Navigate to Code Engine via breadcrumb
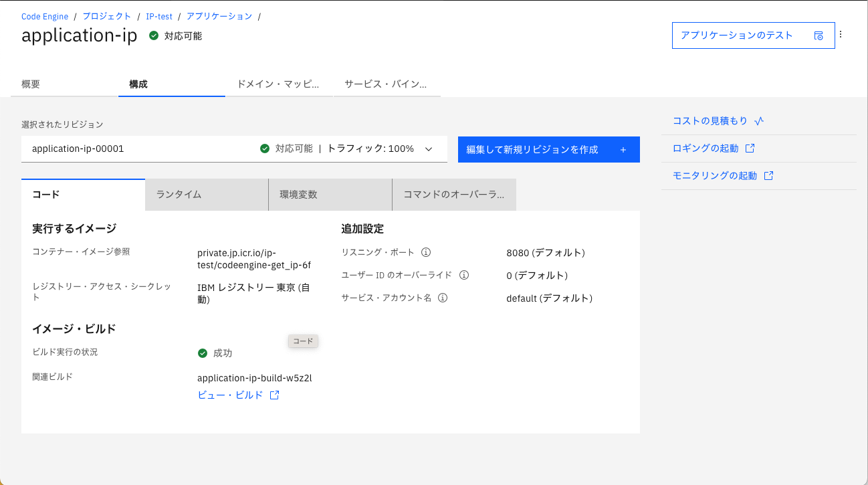This screenshot has height=485, width=868. 44,16
